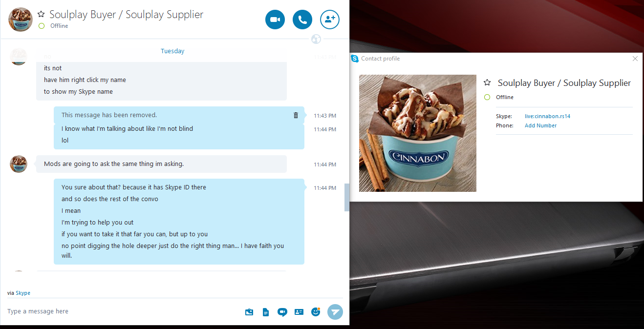Click contact name in Contact profile window
Image resolution: width=644 pixels, height=329 pixels.
(564, 83)
